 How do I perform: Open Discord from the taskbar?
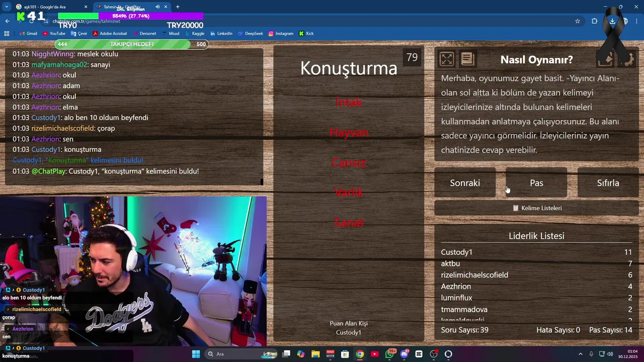[x=404, y=354]
